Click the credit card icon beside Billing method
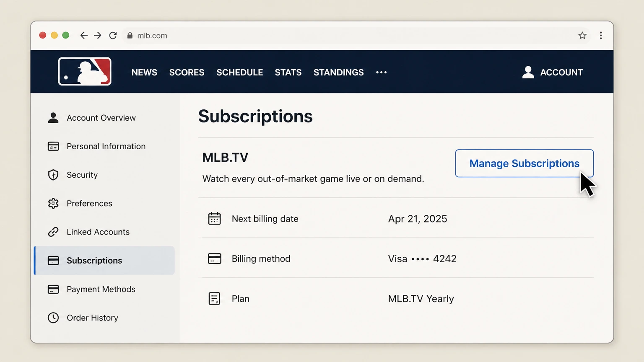The image size is (644, 362). (x=214, y=259)
